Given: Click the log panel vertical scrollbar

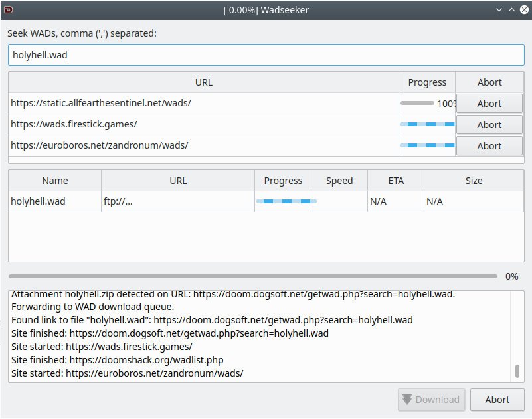Looking at the screenshot, I should coord(517,371).
